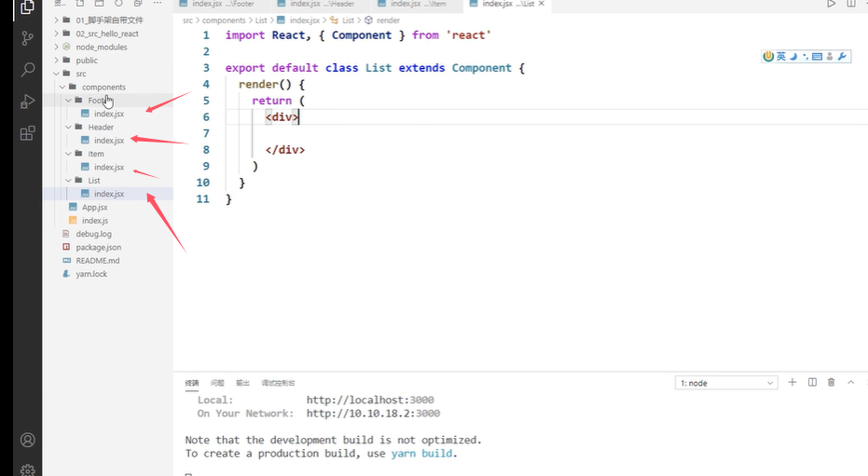Switch to the 终端 terminal panel tab
Screen dimensions: 868x476
tap(192, 383)
